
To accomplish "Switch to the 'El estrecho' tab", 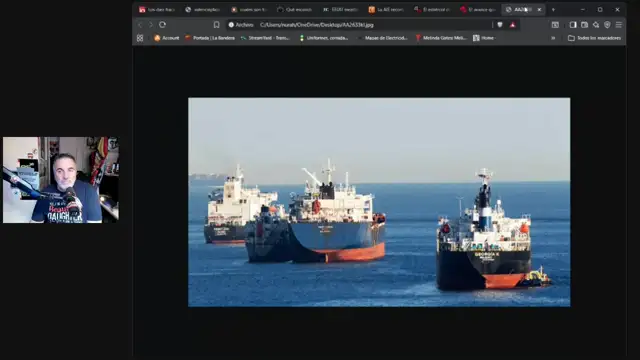I will [432, 9].
